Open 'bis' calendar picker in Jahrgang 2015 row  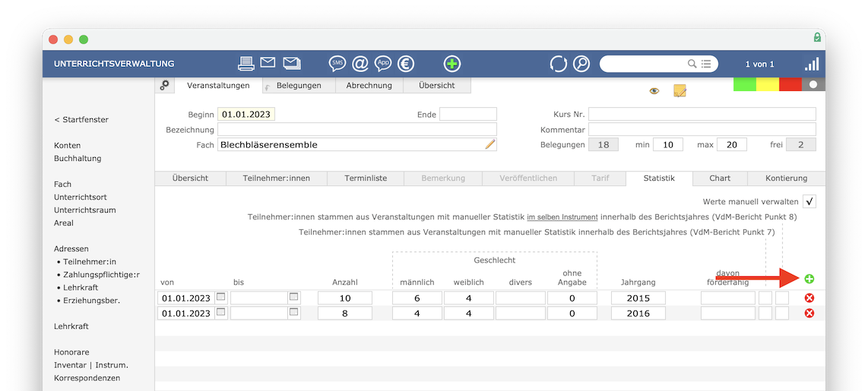(x=294, y=297)
